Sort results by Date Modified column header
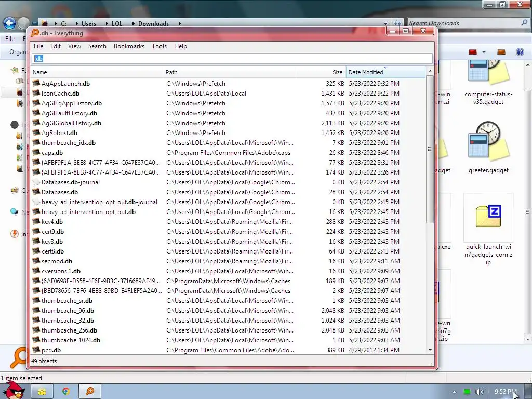 (385, 72)
